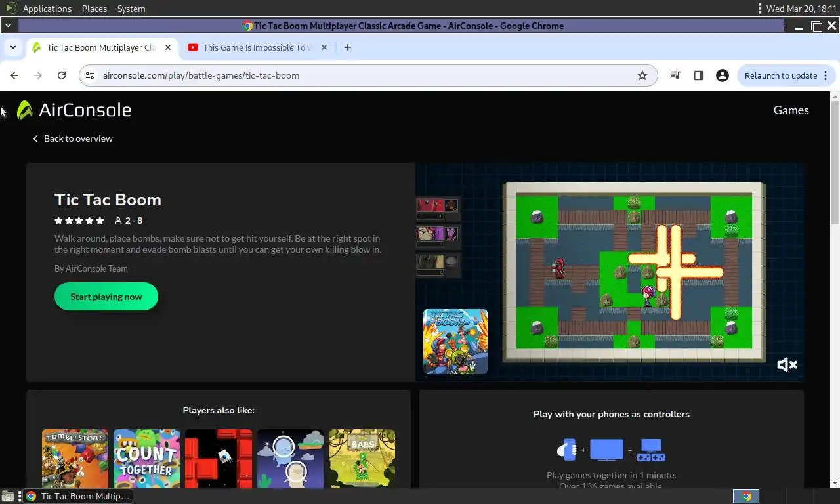The image size is (840, 504).
Task: Open the Count Together game thumbnail
Action: [146, 459]
